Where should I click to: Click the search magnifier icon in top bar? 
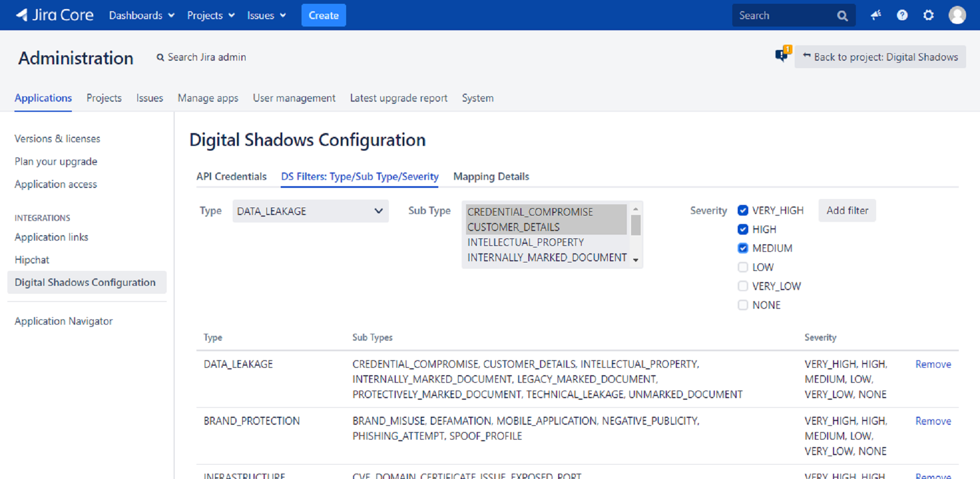tap(842, 15)
